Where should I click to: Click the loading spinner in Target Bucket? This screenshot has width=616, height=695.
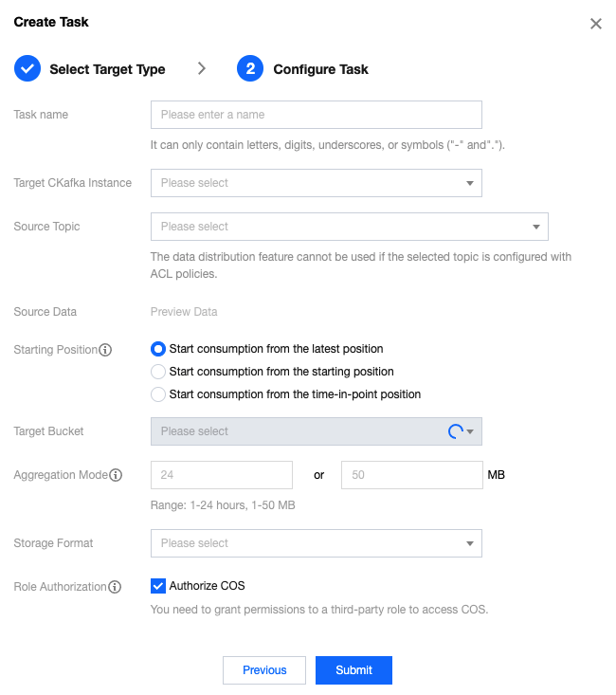(455, 430)
